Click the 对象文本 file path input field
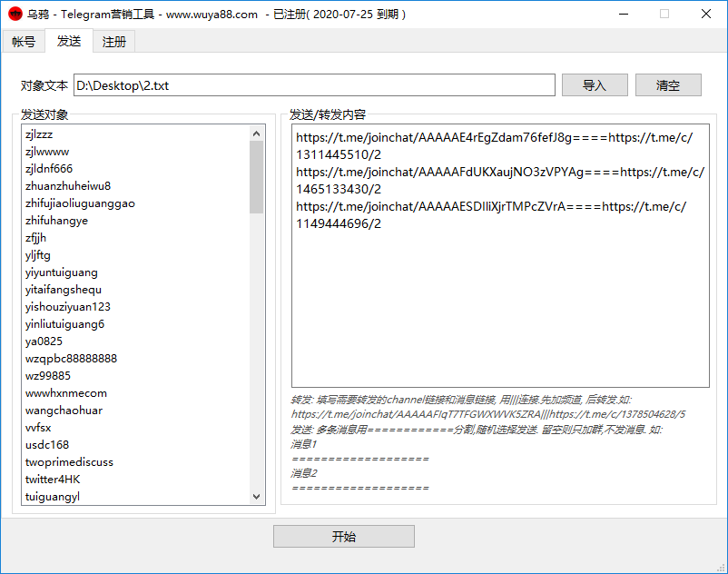The width and height of the screenshot is (728, 574). coord(314,85)
